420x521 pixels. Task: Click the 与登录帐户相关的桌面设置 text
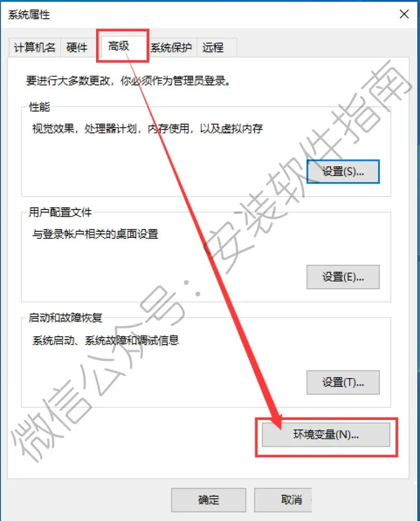point(96,234)
